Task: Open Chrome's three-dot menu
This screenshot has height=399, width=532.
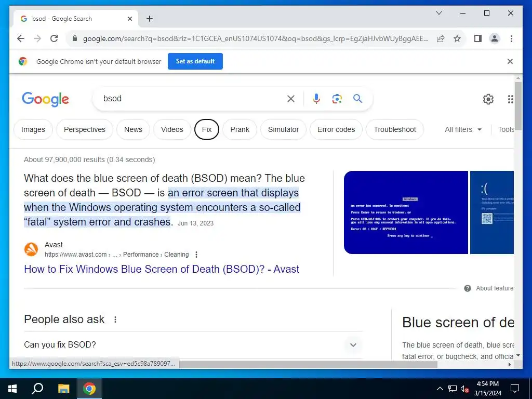Action: (x=511, y=38)
